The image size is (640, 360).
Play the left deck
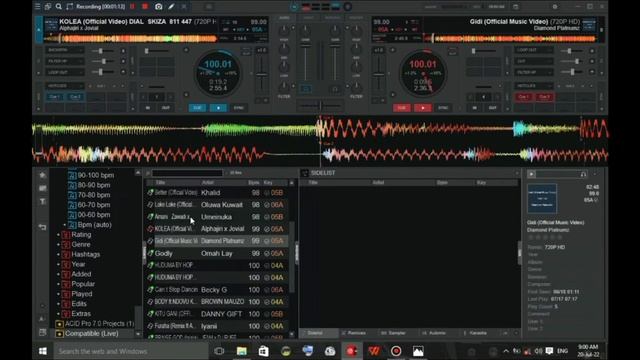point(218,108)
